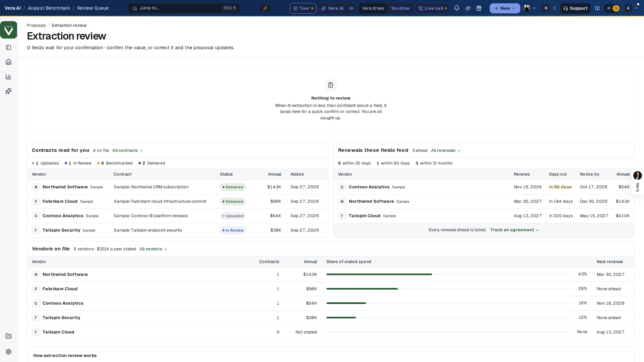Open Analyst Benchmark in top breadcrumb
The width and height of the screenshot is (644, 362).
pos(49,8)
